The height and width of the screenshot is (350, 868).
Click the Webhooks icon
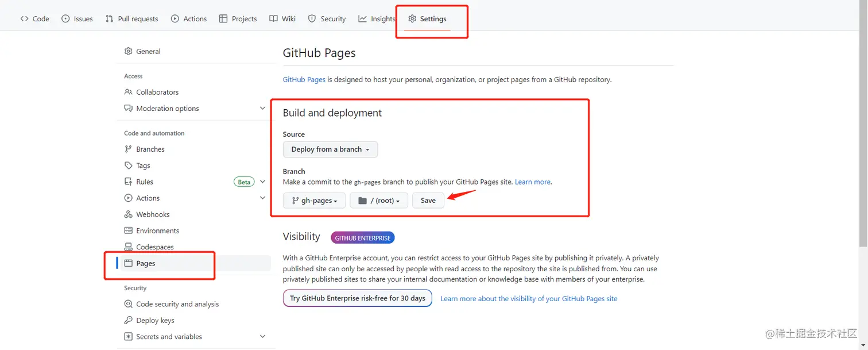[129, 214]
